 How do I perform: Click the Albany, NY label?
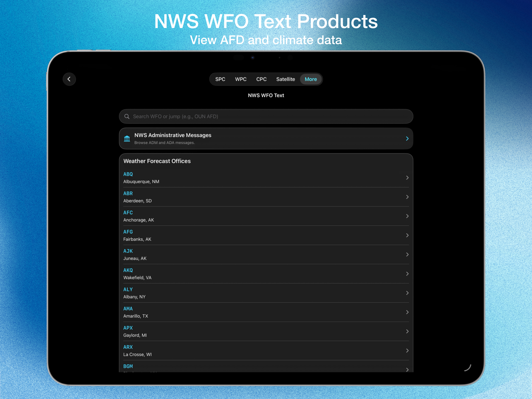134,297
